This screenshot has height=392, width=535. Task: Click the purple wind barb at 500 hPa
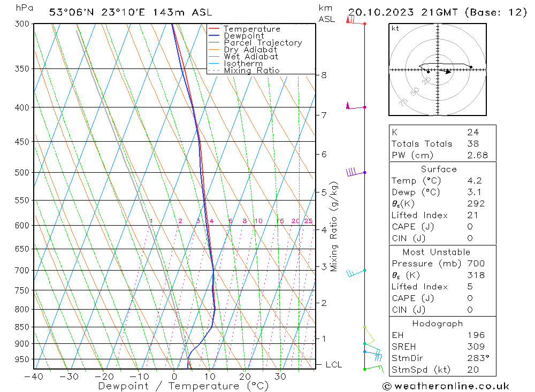click(x=356, y=172)
